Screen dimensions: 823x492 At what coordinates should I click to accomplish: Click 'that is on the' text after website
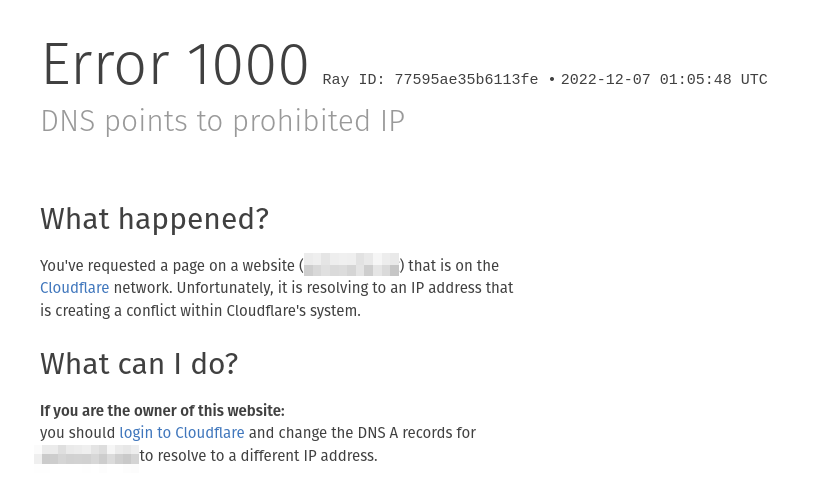click(453, 266)
